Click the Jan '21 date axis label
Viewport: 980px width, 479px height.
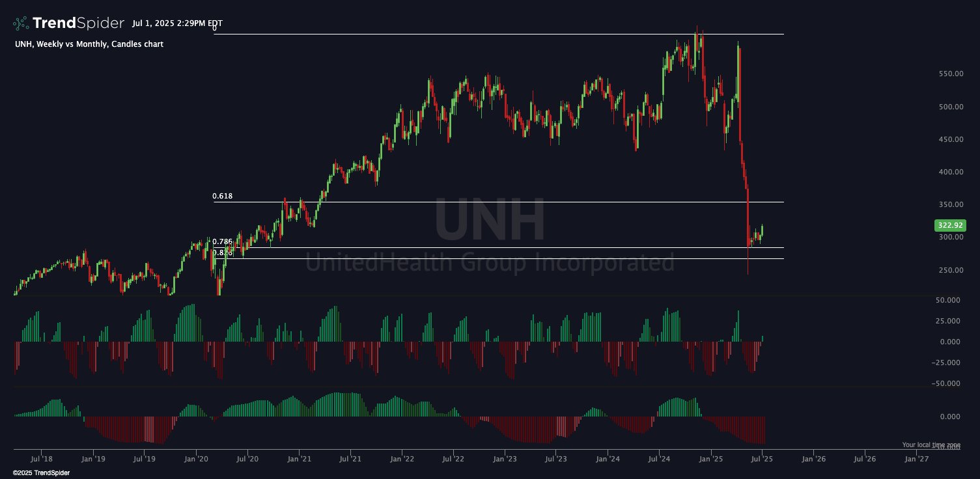pos(299,459)
